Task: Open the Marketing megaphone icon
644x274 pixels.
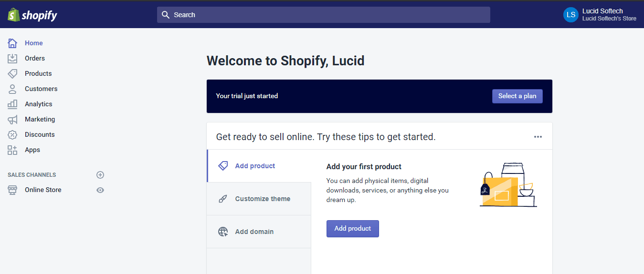Action: click(x=12, y=119)
